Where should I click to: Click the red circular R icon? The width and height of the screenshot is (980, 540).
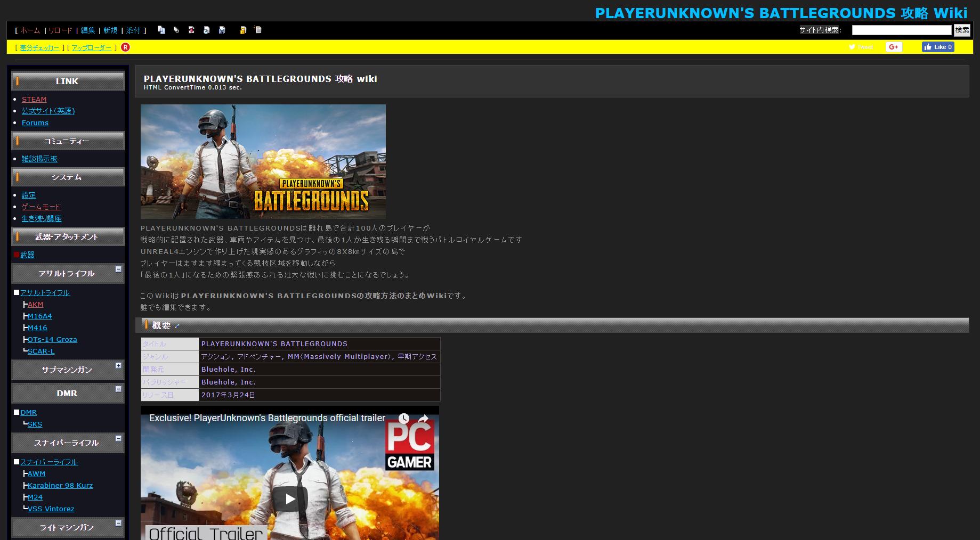click(x=125, y=47)
